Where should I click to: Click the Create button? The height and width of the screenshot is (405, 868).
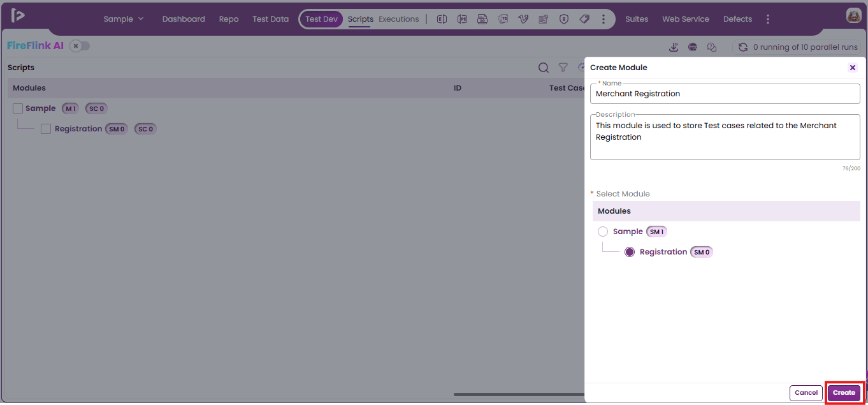pyautogui.click(x=844, y=393)
